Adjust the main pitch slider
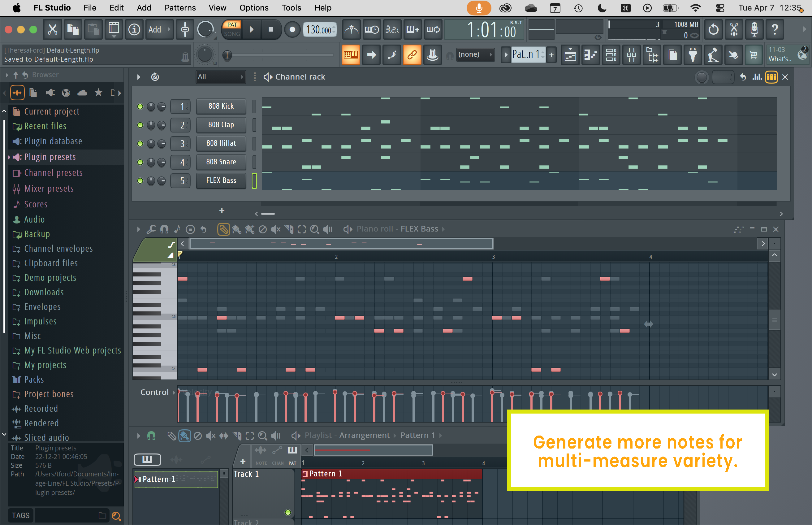This screenshot has height=525, width=812. tap(227, 55)
